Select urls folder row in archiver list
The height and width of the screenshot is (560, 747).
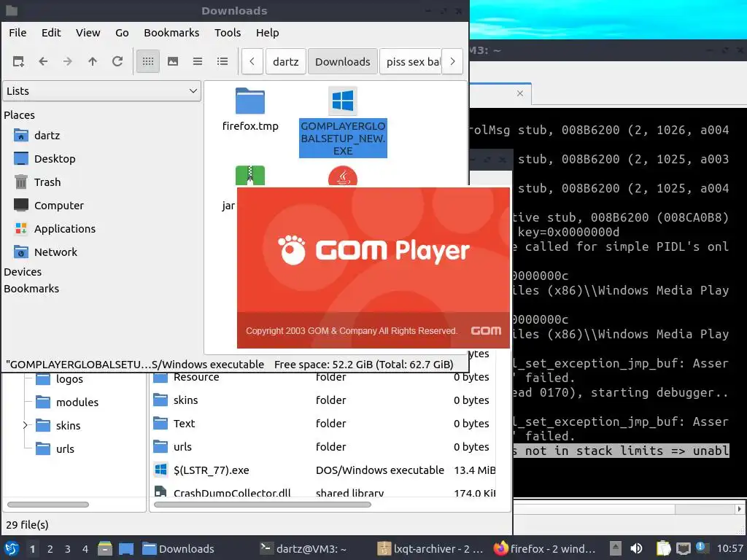tap(322, 447)
